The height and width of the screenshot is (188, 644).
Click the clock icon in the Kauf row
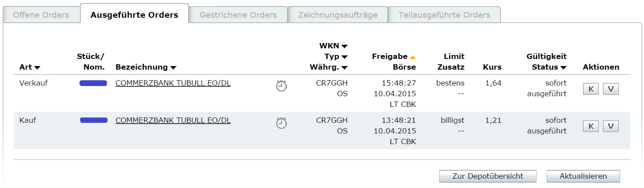pyautogui.click(x=281, y=123)
